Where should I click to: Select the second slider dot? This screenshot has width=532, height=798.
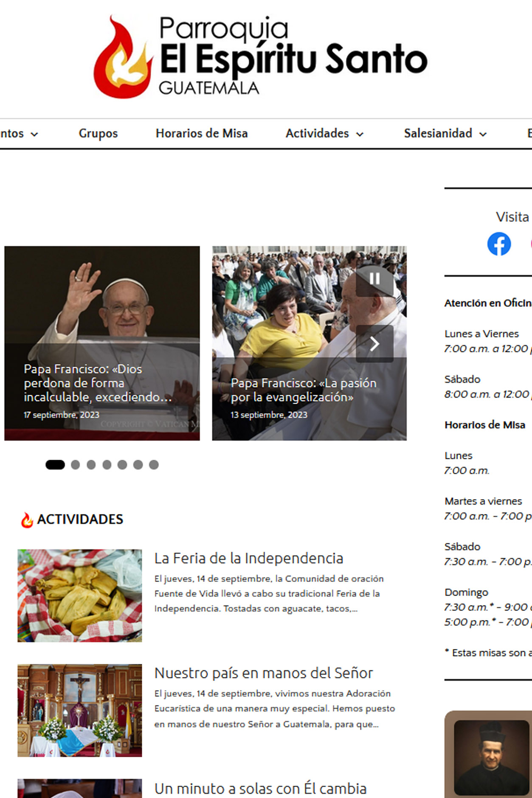[76, 465]
